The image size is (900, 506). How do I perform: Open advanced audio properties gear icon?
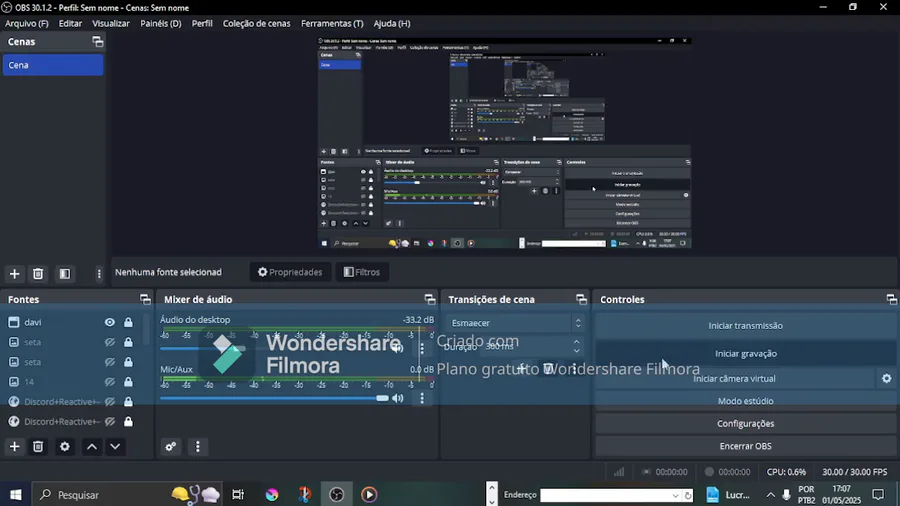(170, 446)
